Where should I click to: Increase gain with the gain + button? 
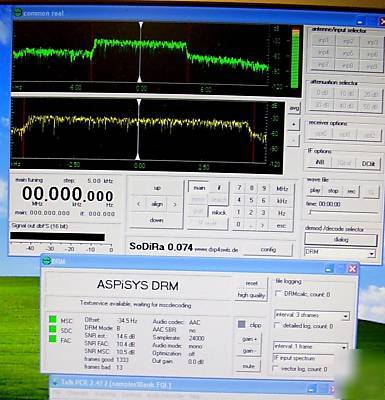[x=249, y=339]
